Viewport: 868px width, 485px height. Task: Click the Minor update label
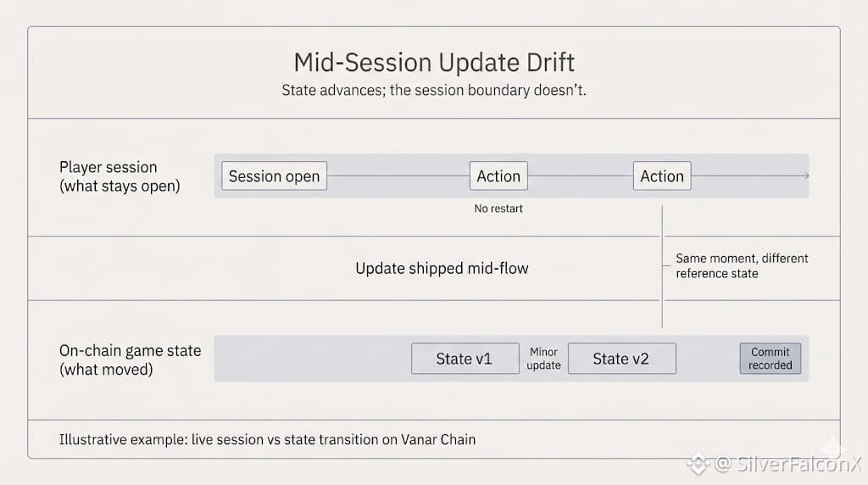tap(543, 359)
